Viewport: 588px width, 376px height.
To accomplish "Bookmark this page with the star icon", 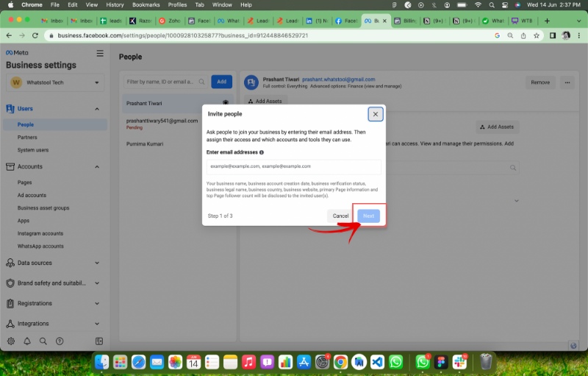I will (534, 35).
